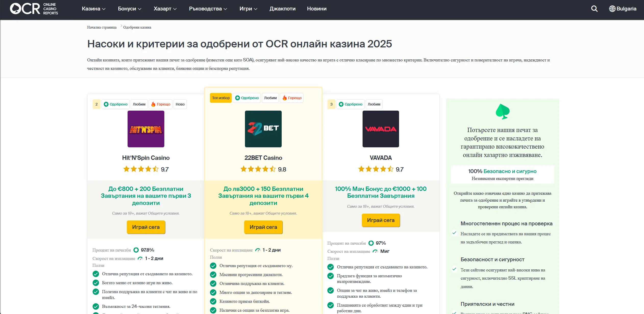Click the Hit'N'Spin Casino title
Viewport: 644px width, 314px height.
146,158
